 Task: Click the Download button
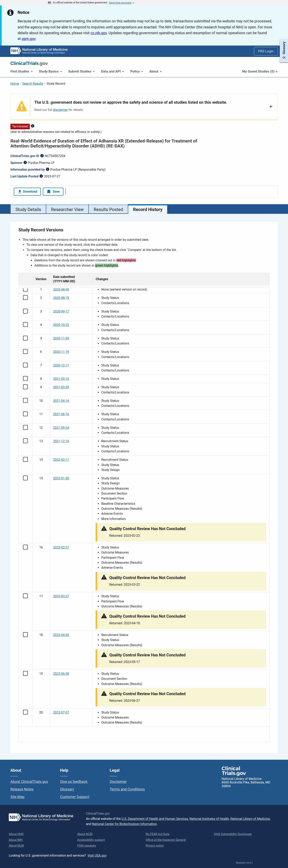tap(27, 191)
